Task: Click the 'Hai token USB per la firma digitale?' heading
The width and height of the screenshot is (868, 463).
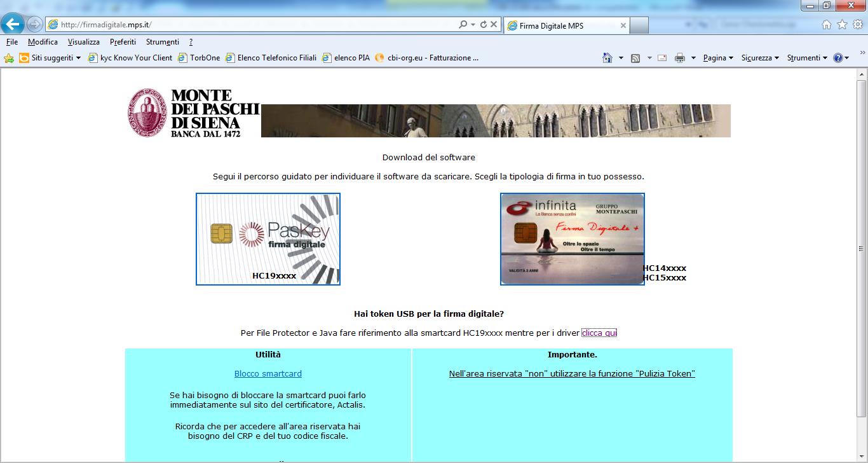Action: point(429,314)
